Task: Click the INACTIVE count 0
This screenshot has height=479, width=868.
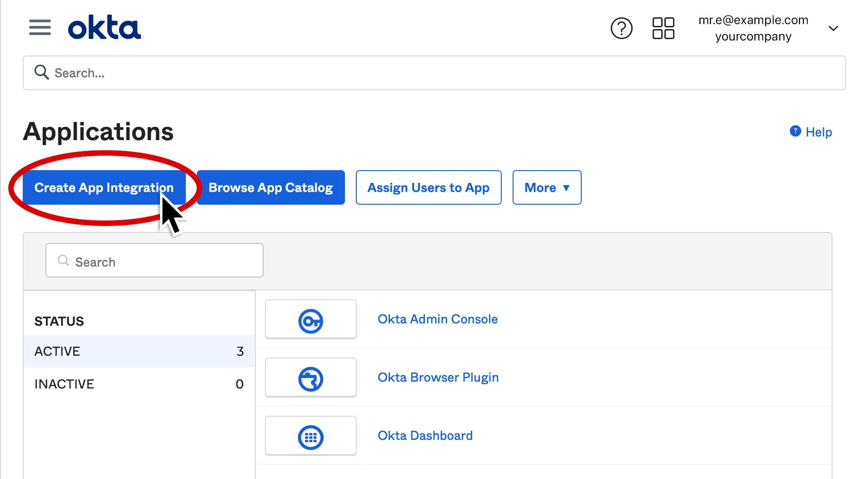Action: tap(239, 384)
